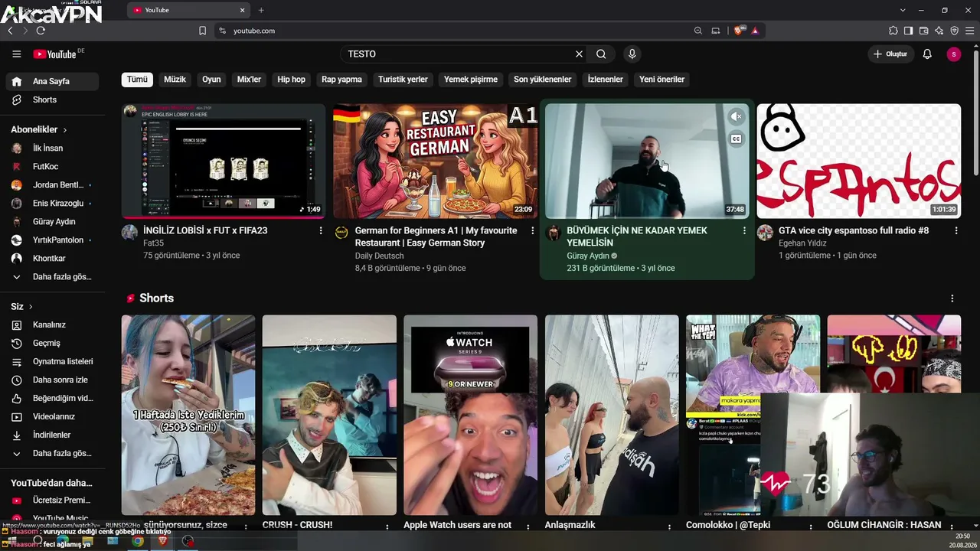
Task: Clear the TESTO search text
Action: tap(579, 54)
